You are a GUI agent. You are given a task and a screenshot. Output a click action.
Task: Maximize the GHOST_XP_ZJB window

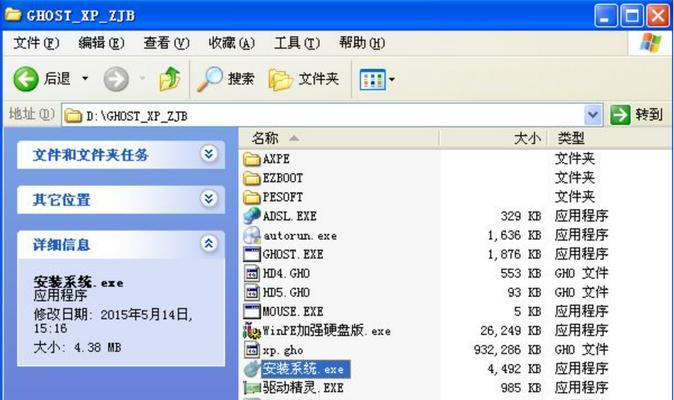point(632,16)
